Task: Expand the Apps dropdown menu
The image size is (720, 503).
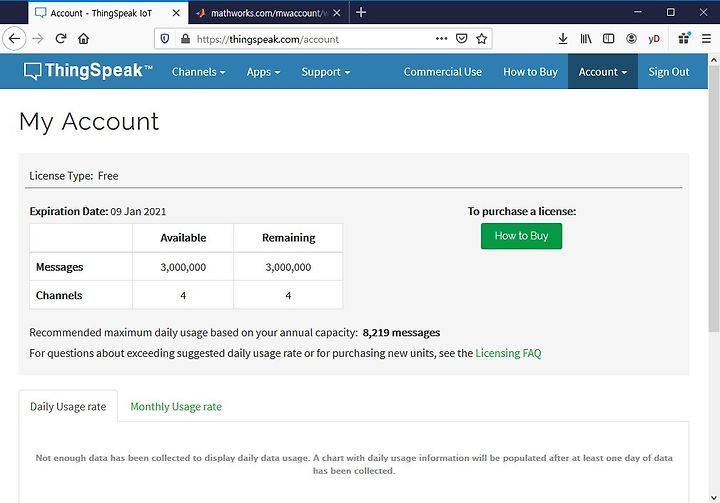Action: point(263,72)
